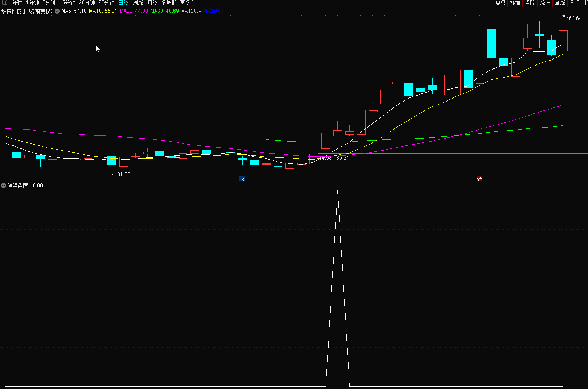This screenshot has height=389, width=588.
Task: Select the 60分钟 period tab
Action: pyautogui.click(x=107, y=3)
